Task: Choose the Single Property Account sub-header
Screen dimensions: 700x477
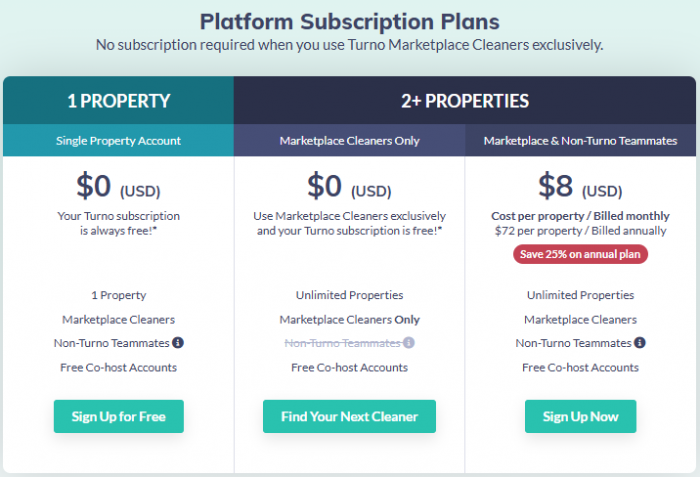Action: [x=118, y=141]
